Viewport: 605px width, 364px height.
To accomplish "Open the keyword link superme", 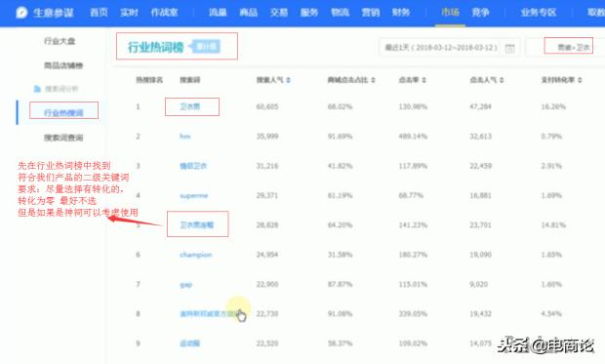I will pyautogui.click(x=193, y=196).
